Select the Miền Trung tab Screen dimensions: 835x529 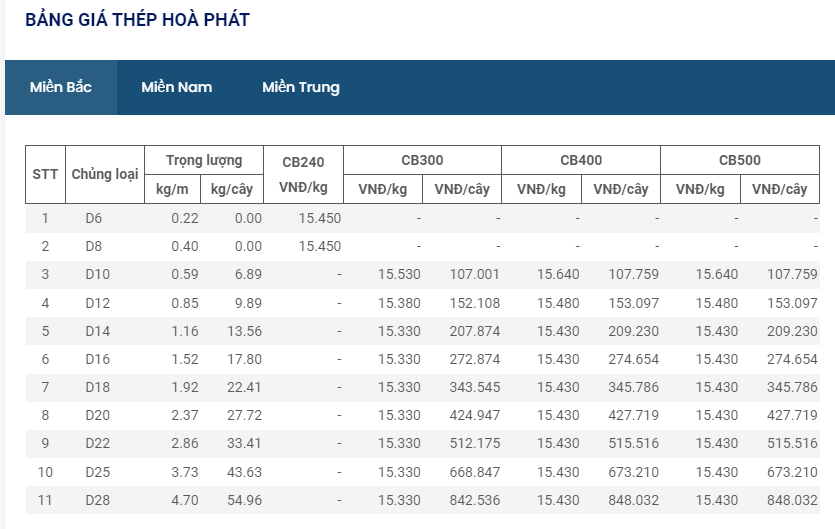(300, 87)
